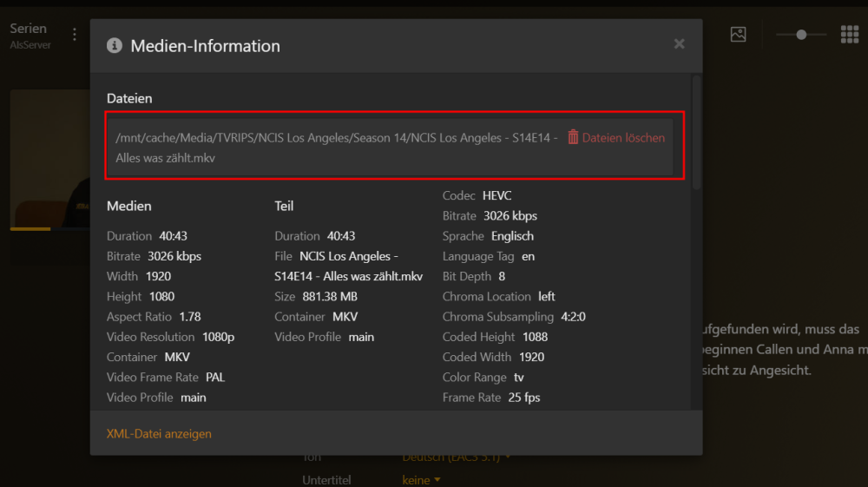Click the Codec HEVC value
Image resolution: width=868 pixels, height=487 pixels.
[496, 196]
